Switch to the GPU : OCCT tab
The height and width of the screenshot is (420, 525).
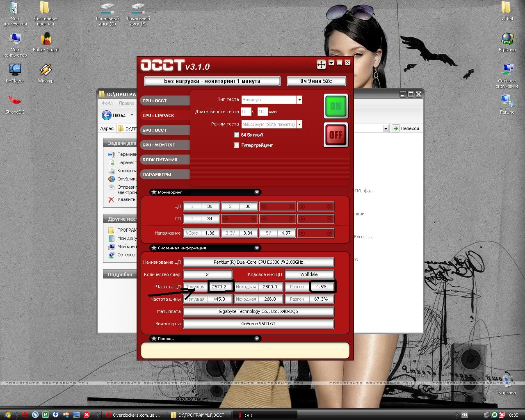165,130
